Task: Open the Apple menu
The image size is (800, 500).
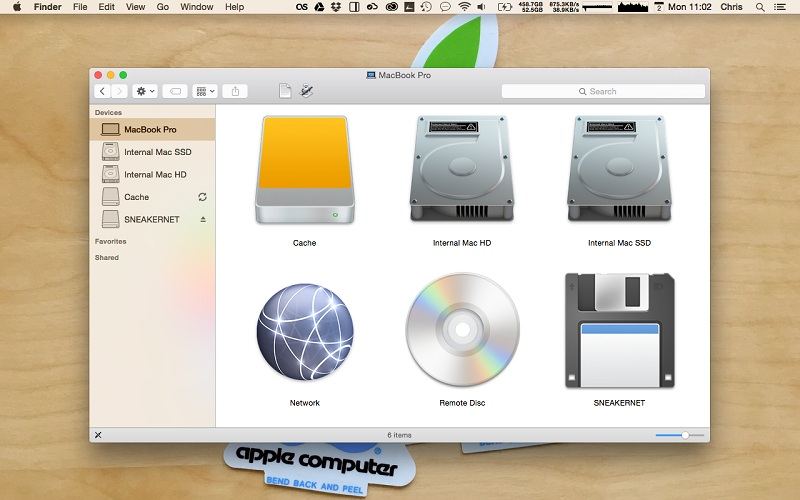Action: tap(17, 7)
